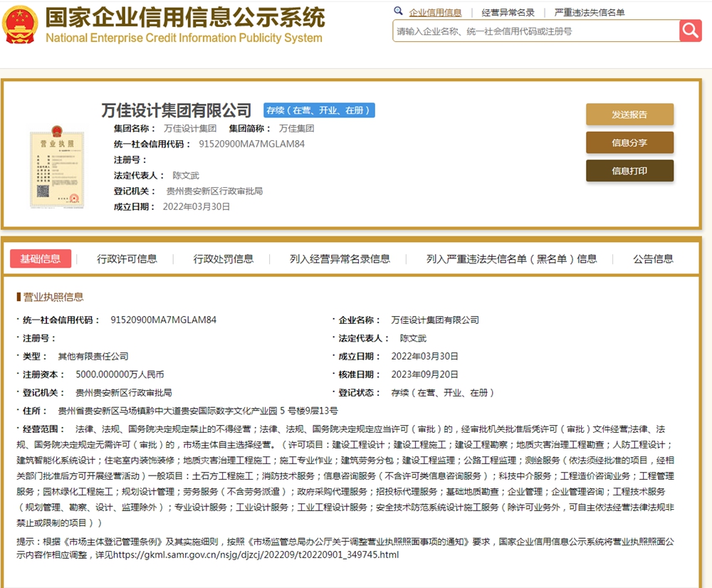The width and height of the screenshot is (712, 588).
Task: Click credit code 91520900MA7MGLAM84 in header card
Action: [x=251, y=144]
